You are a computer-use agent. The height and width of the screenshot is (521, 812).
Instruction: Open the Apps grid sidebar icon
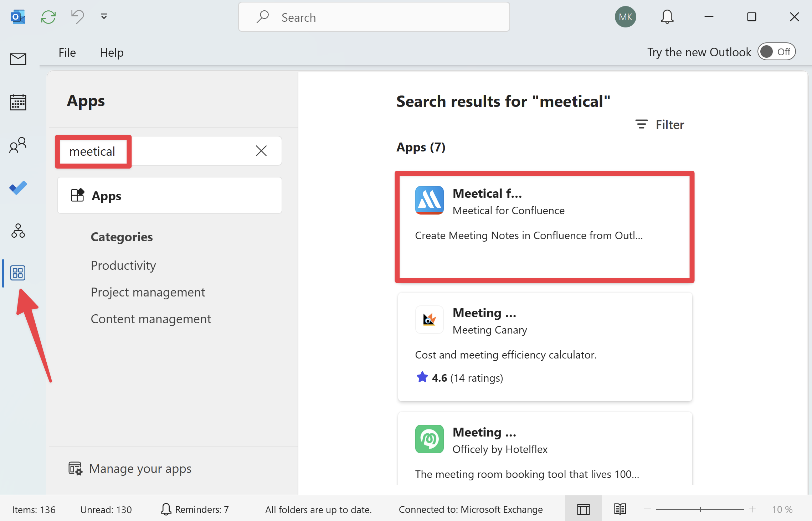click(18, 273)
